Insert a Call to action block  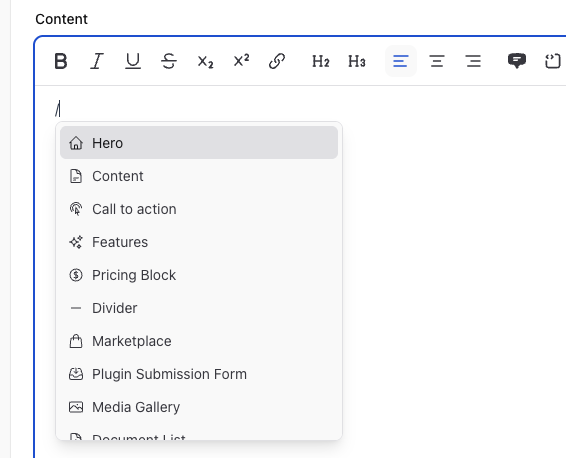pyautogui.click(x=199, y=209)
